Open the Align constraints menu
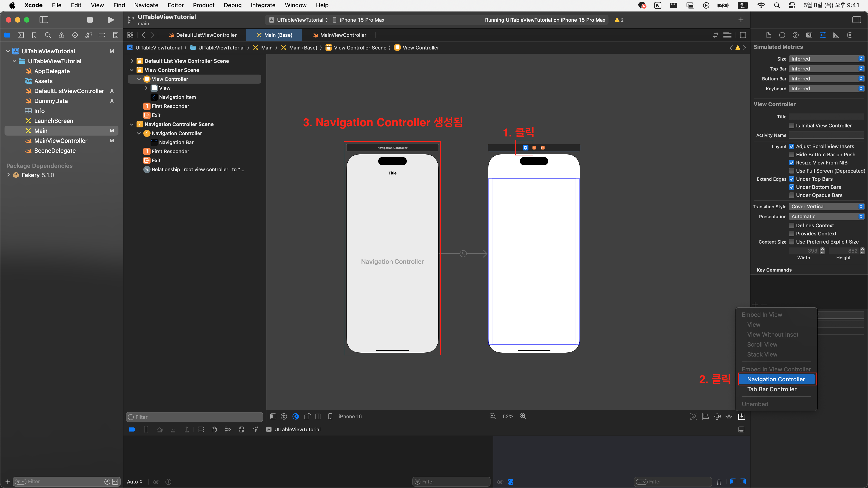The image size is (868, 488). (705, 417)
